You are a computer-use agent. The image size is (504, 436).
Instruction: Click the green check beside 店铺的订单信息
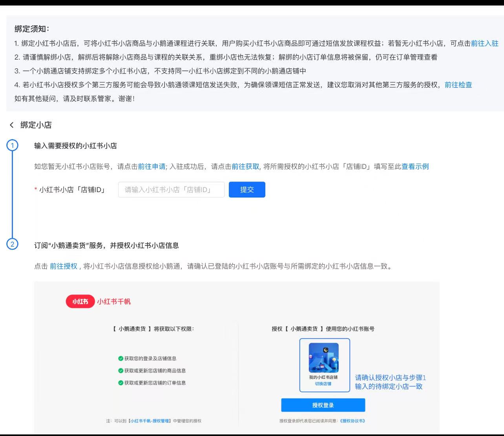(121, 383)
